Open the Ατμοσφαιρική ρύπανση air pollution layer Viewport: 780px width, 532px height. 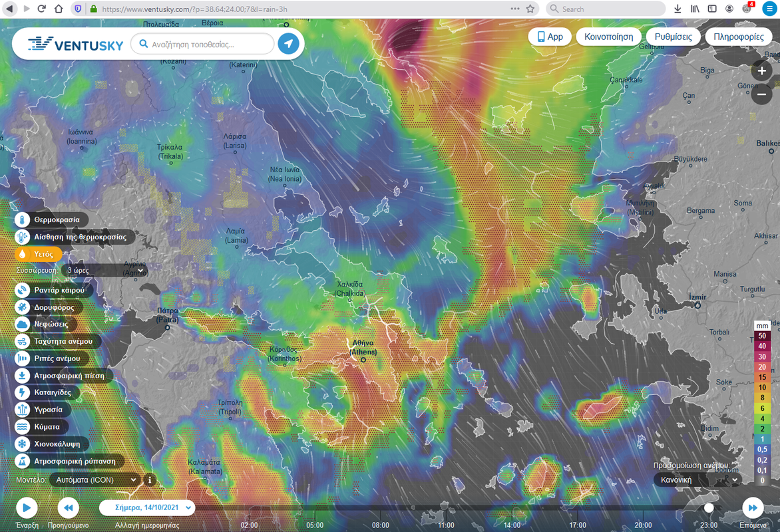pyautogui.click(x=70, y=462)
